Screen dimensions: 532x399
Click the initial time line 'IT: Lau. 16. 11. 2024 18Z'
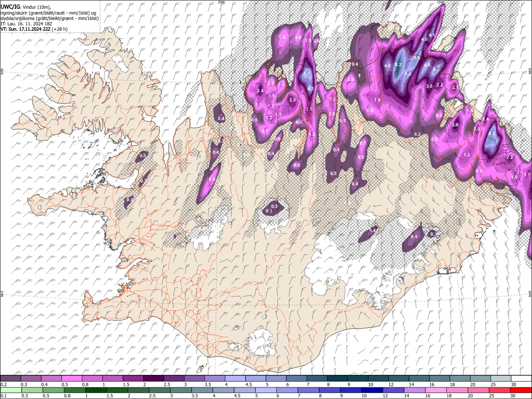point(26,24)
